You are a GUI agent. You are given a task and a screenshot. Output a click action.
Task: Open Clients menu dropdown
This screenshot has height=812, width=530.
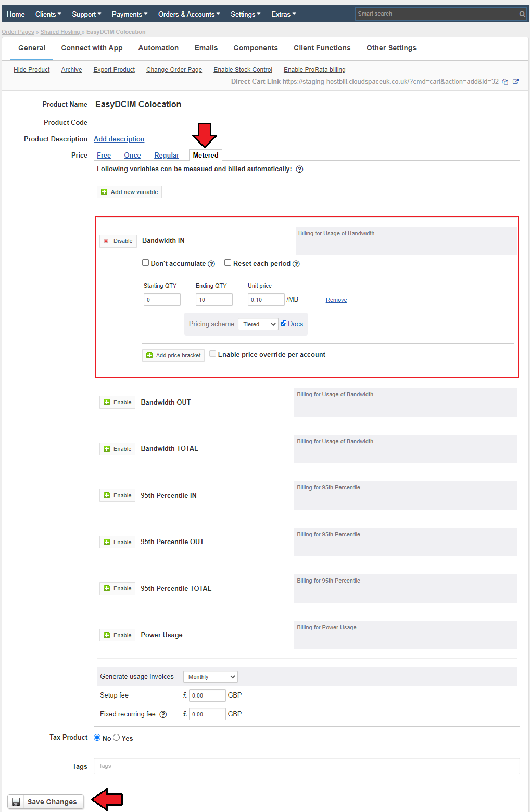[x=48, y=14]
